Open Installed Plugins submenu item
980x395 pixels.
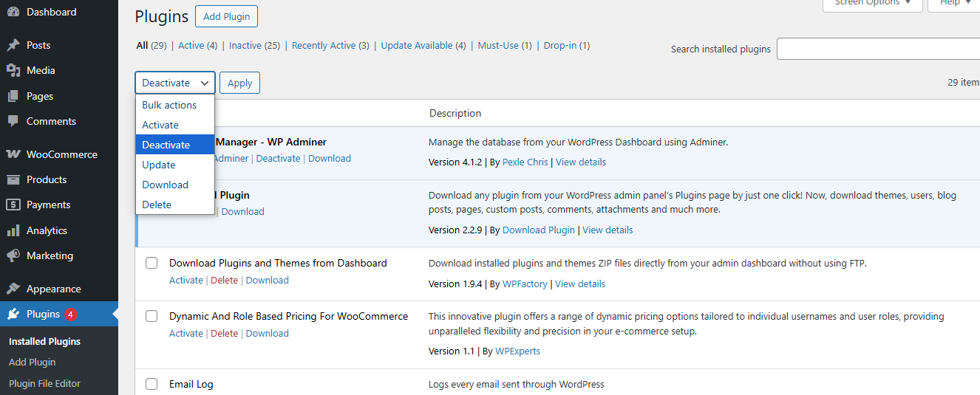click(44, 341)
